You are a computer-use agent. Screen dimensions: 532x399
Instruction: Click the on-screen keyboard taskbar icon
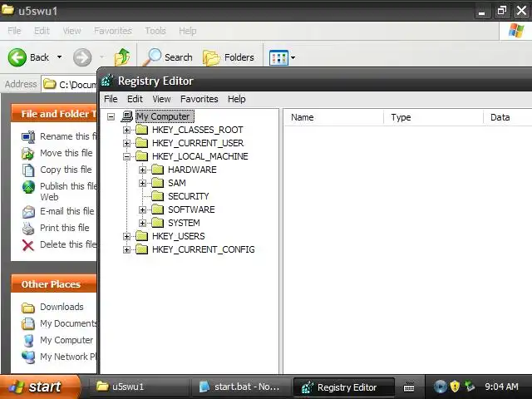(408, 387)
